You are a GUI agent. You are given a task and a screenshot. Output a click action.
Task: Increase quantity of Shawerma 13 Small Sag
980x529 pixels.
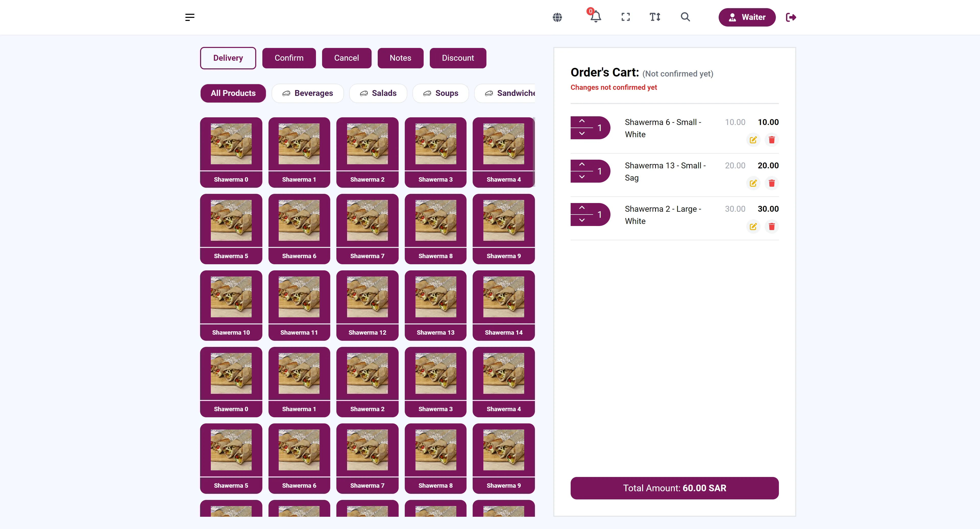click(582, 164)
